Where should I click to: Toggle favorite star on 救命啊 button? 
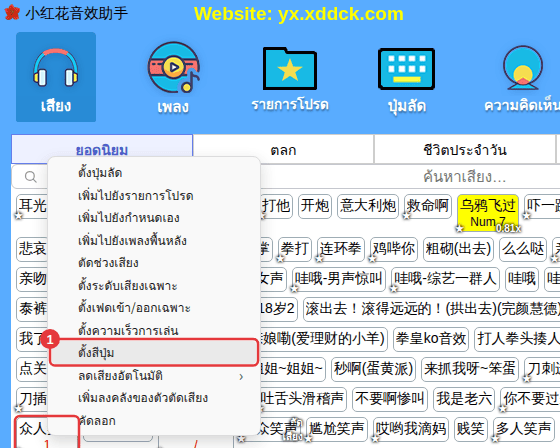[406, 215]
